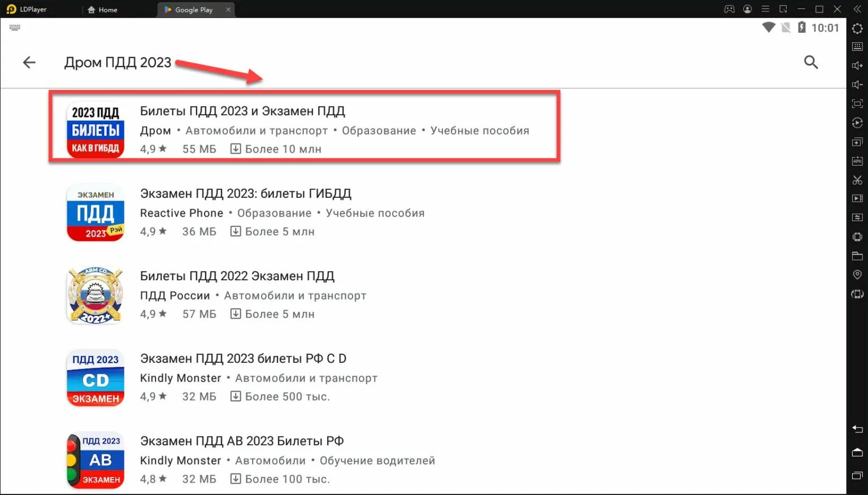Click developer name Reactive Phone
The width and height of the screenshot is (868, 495).
pyautogui.click(x=181, y=213)
